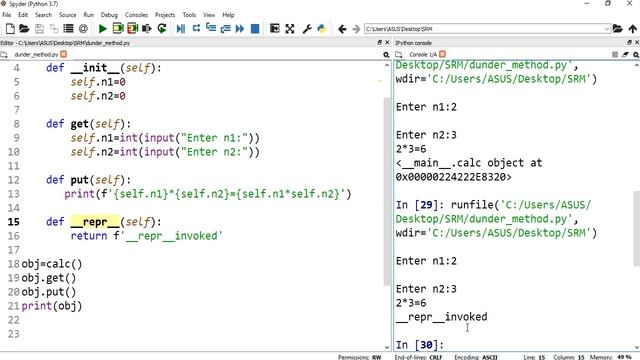This screenshot has width=640, height=360.
Task: Click the editor scrollbar down arrow
Action: tap(387, 347)
